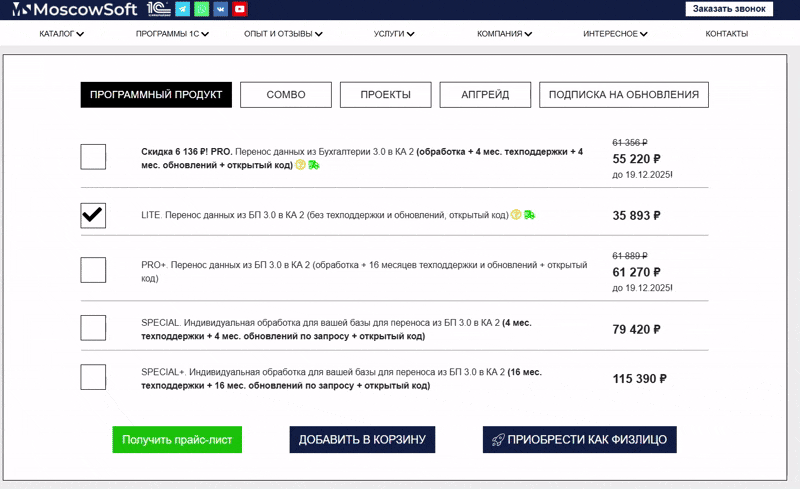Open the VK social link
This screenshot has height=489, width=800.
coord(220,9)
